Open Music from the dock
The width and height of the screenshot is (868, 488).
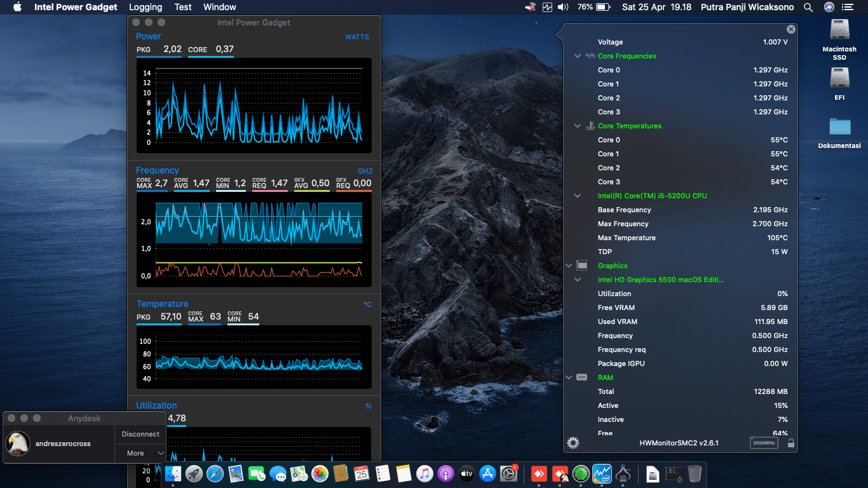pyautogui.click(x=424, y=473)
